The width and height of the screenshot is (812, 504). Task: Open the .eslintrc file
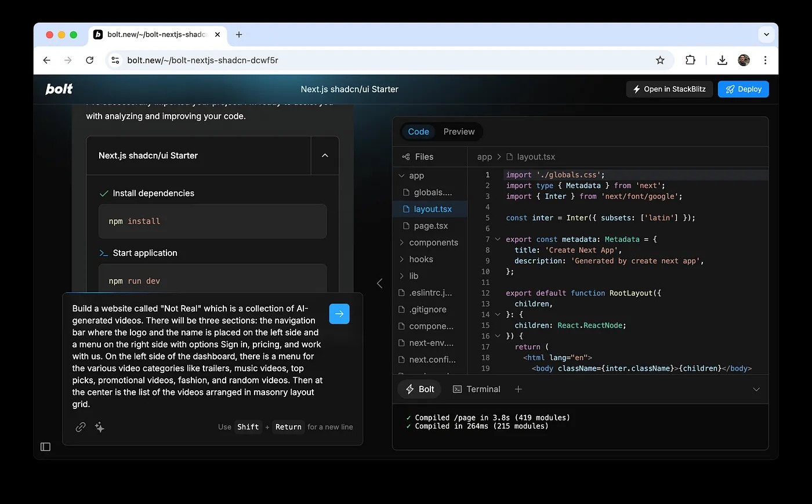coord(430,293)
